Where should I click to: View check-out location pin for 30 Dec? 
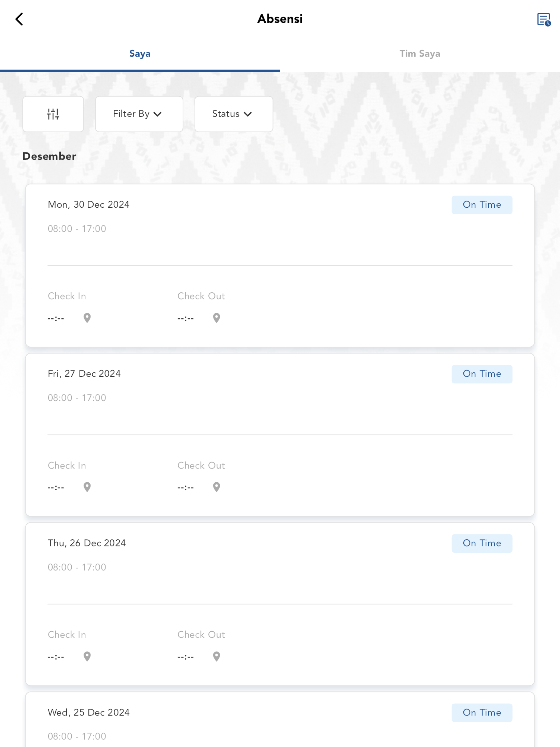click(x=217, y=318)
